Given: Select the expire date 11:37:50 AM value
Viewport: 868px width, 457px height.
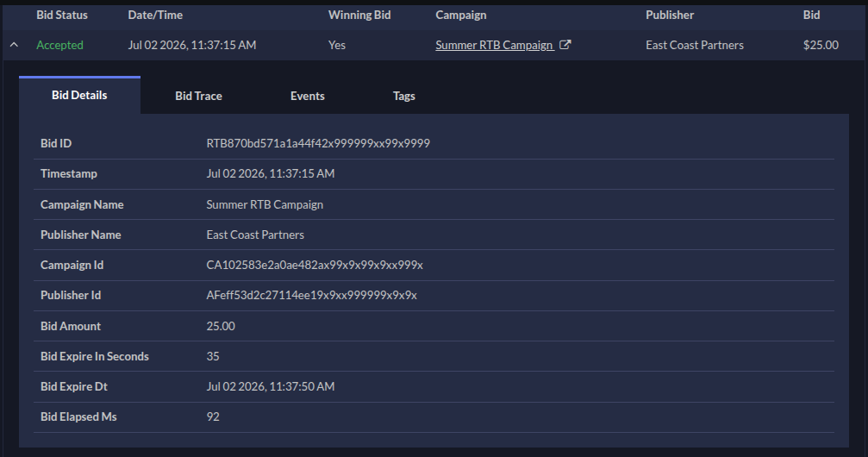Looking at the screenshot, I should pyautogui.click(x=270, y=386).
